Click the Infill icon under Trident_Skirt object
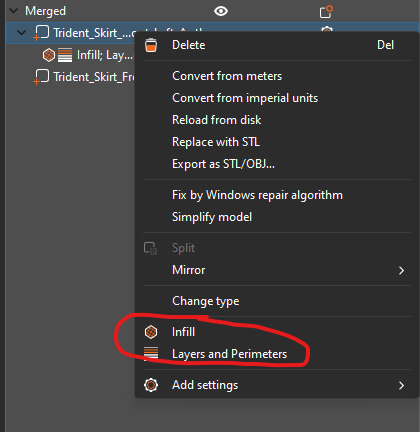The image size is (420, 432). [x=49, y=55]
